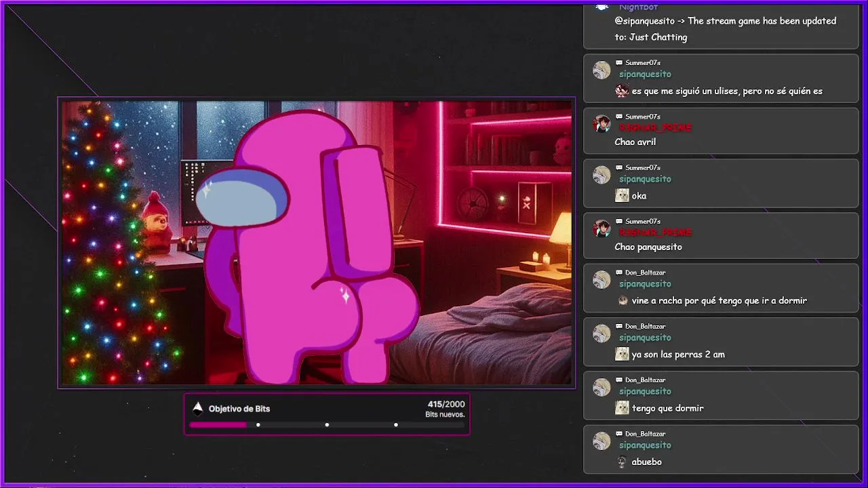This screenshot has width=868, height=488.
Task: Click the 'Chao avril' message text
Action: tap(635, 142)
